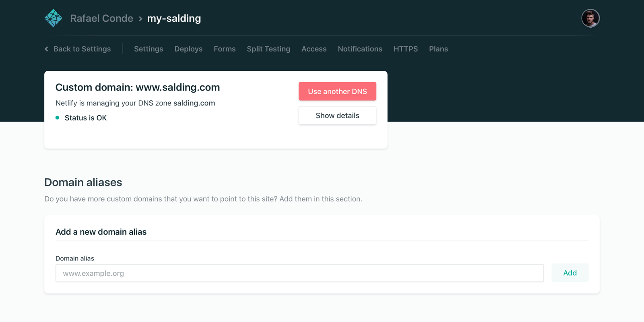
Task: Go to Split Testing
Action: click(268, 49)
